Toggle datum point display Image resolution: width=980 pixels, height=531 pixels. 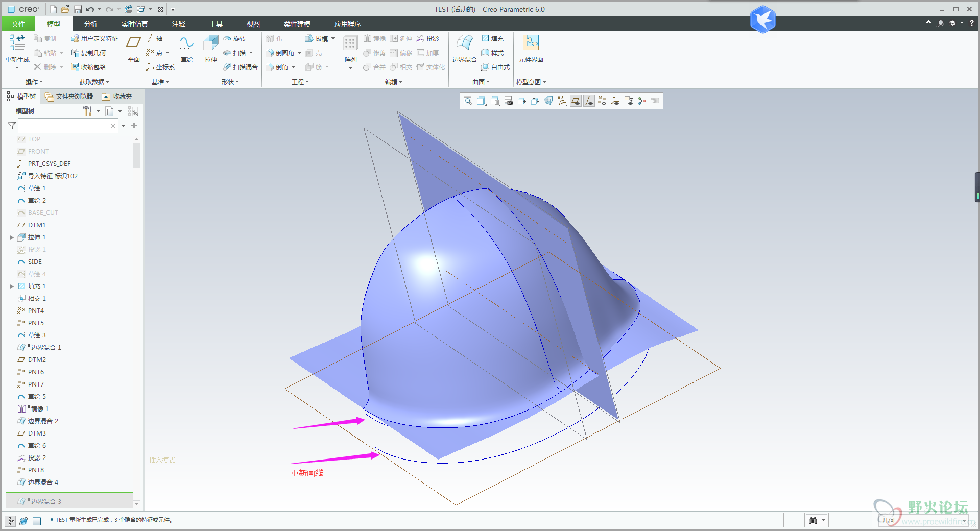[x=602, y=101]
